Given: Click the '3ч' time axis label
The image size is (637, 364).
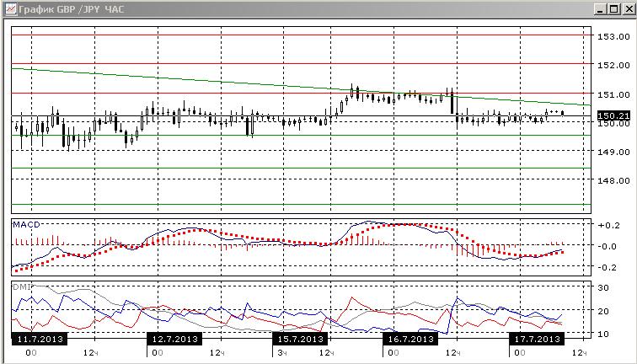Looking at the screenshot, I should click(282, 352).
